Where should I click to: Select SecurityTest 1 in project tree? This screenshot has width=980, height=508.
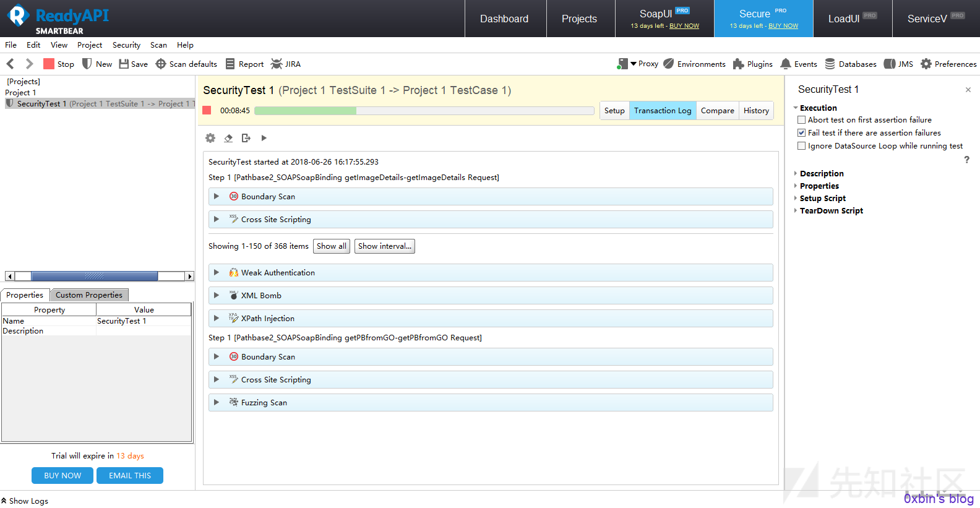(100, 104)
